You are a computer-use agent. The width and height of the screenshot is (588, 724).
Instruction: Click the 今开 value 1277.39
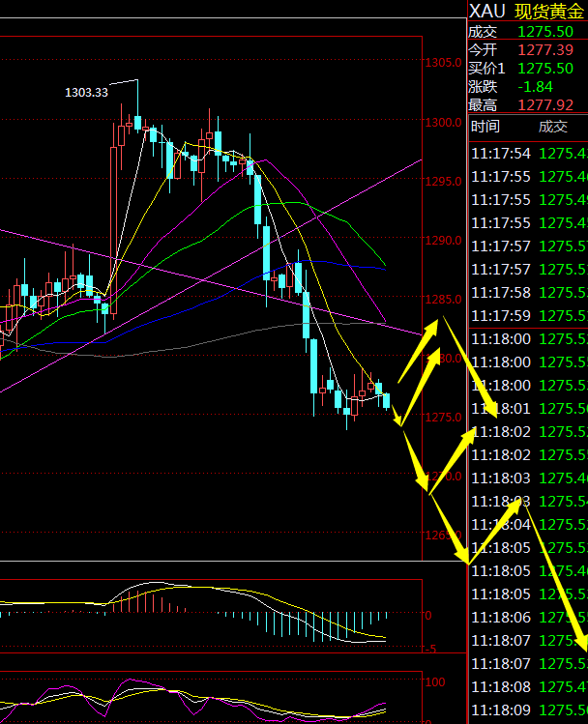[545, 50]
